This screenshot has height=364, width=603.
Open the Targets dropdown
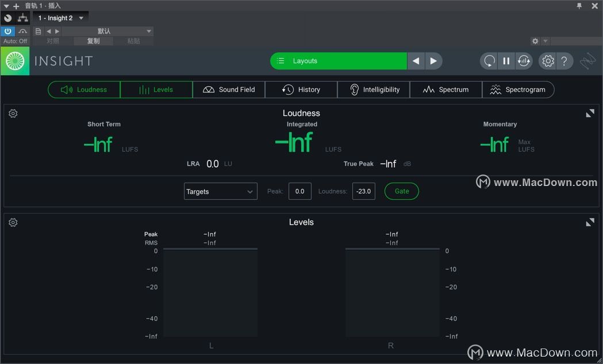tap(220, 191)
